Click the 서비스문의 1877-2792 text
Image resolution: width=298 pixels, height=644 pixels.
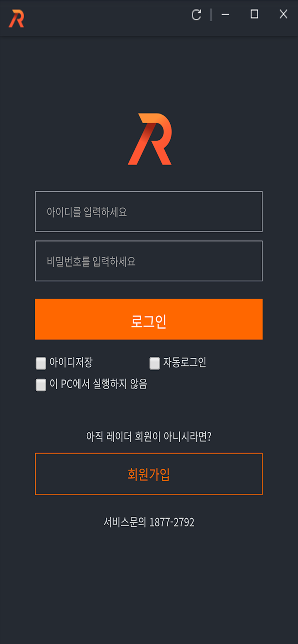click(x=149, y=522)
